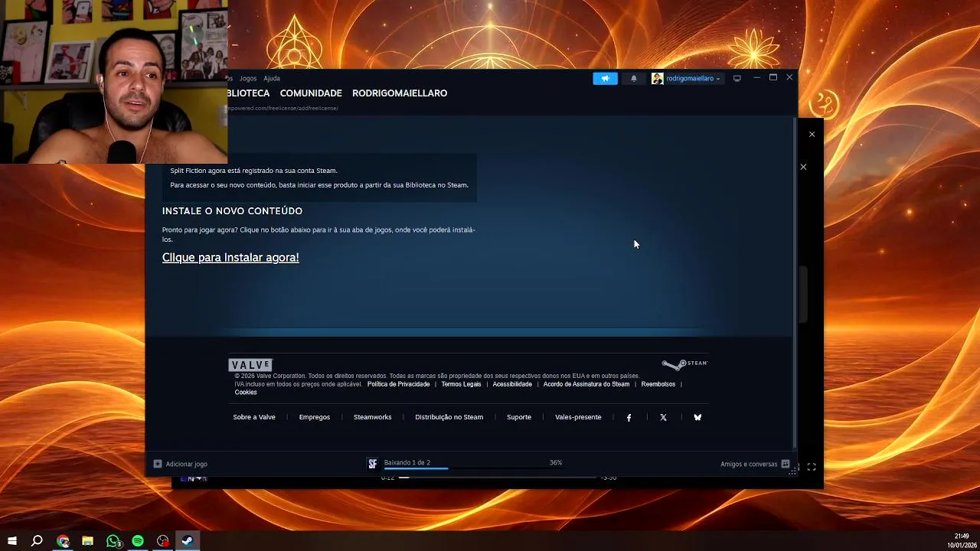Click the user avatar in the Steam title bar
The width and height of the screenshot is (980, 551).
click(x=657, y=78)
